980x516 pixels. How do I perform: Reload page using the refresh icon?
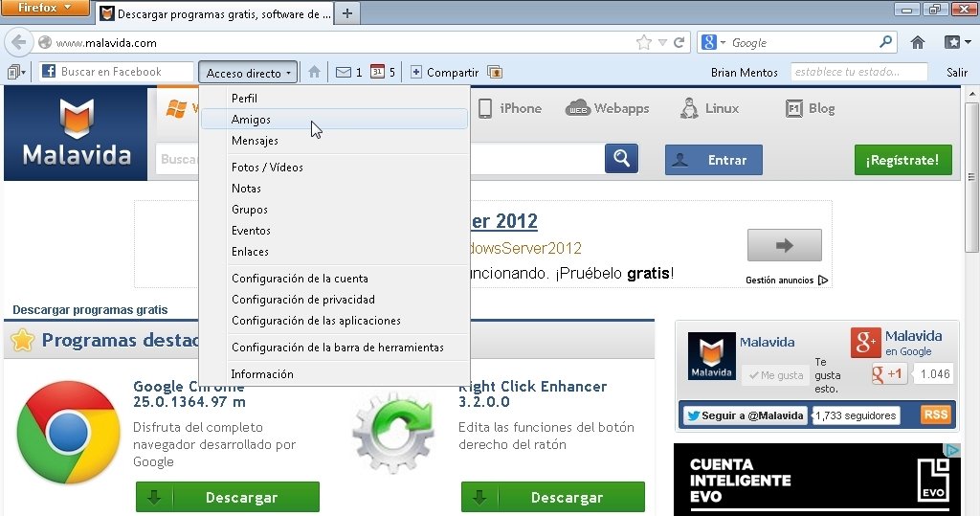coord(679,42)
